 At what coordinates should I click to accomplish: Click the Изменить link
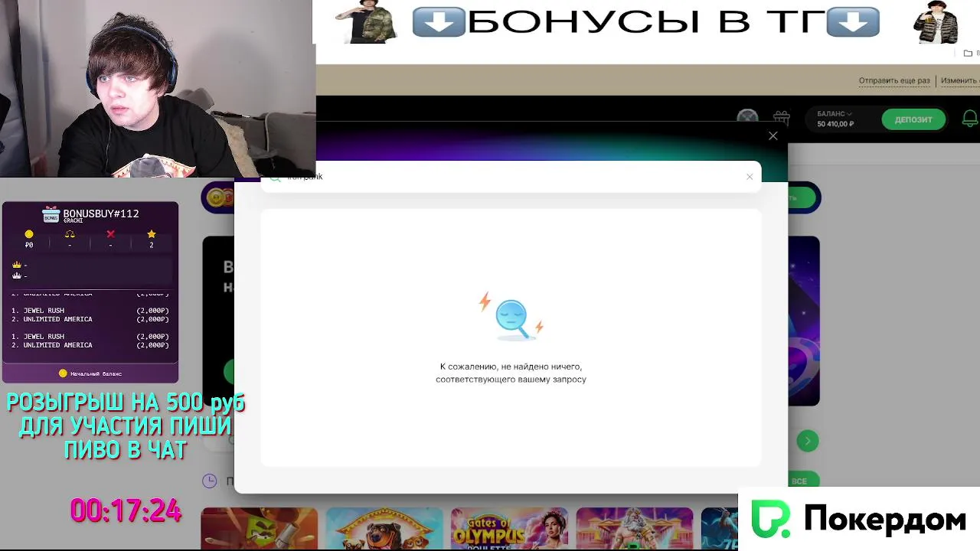959,80
